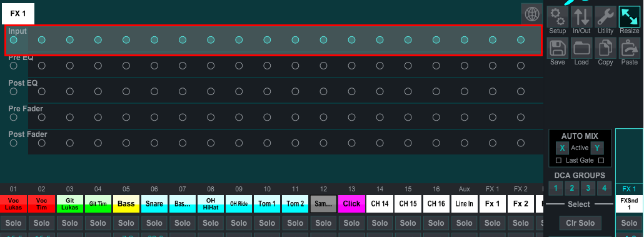
Task: Select the CH 14 channel label
Action: [x=380, y=204]
